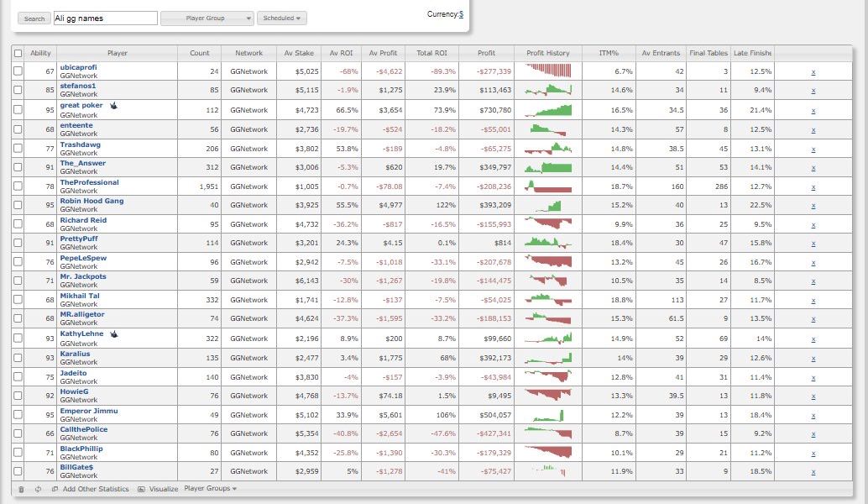Click the Visualize chart icon
868x504 pixels.
(x=142, y=489)
